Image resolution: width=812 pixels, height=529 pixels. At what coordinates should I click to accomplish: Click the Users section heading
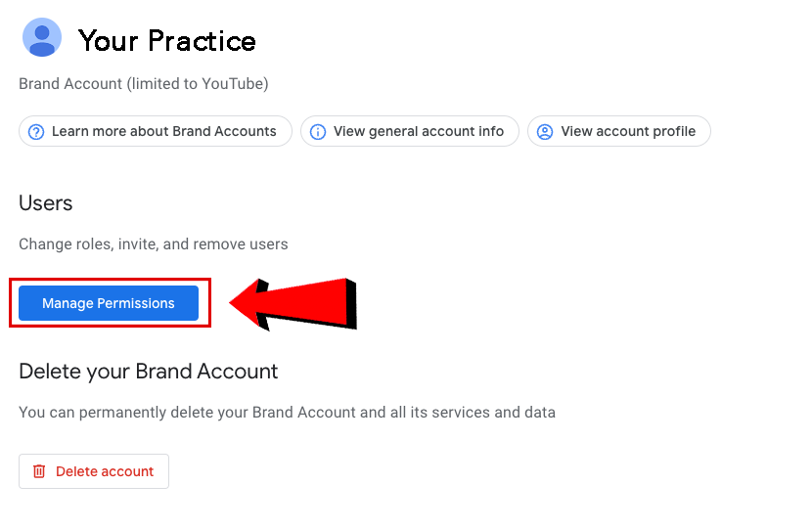click(46, 203)
